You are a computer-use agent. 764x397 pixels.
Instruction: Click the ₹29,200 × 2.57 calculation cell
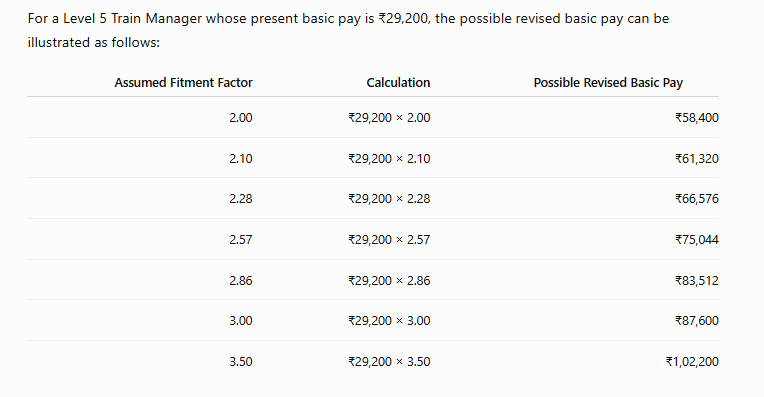pos(389,240)
